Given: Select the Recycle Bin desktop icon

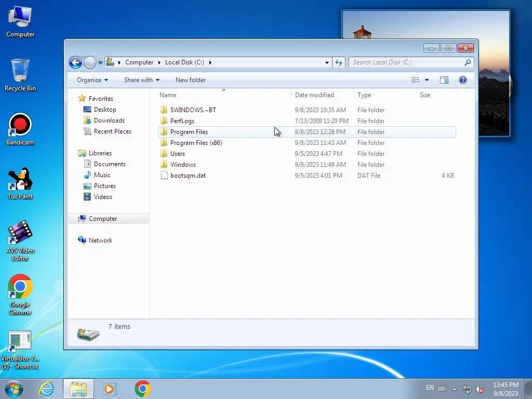Looking at the screenshot, I should pyautogui.click(x=20, y=75).
